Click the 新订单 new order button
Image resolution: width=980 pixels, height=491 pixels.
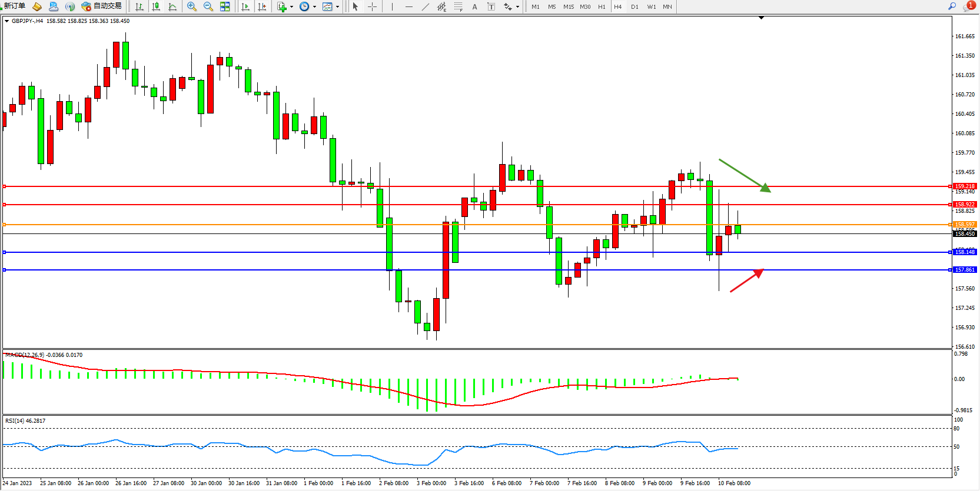point(14,6)
